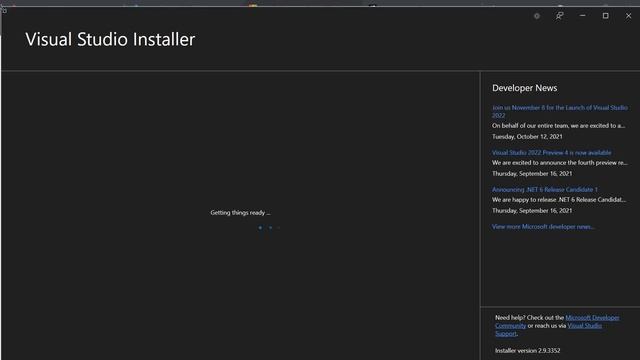Click the 'Visual Studio Installer' title
The height and width of the screenshot is (360, 640).
[110, 40]
